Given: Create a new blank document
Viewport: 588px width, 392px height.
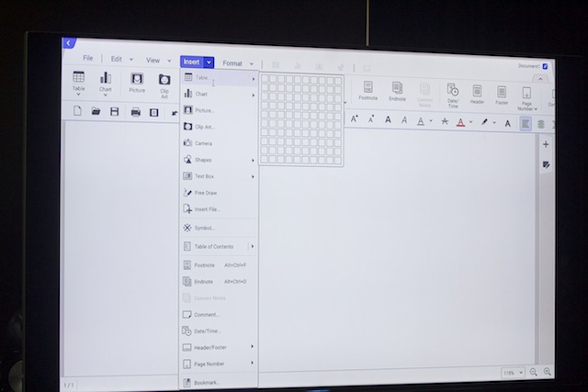Looking at the screenshot, I should (x=77, y=111).
